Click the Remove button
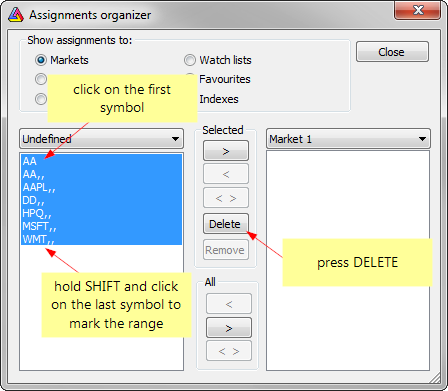The width and height of the screenshot is (448, 391). point(226,250)
